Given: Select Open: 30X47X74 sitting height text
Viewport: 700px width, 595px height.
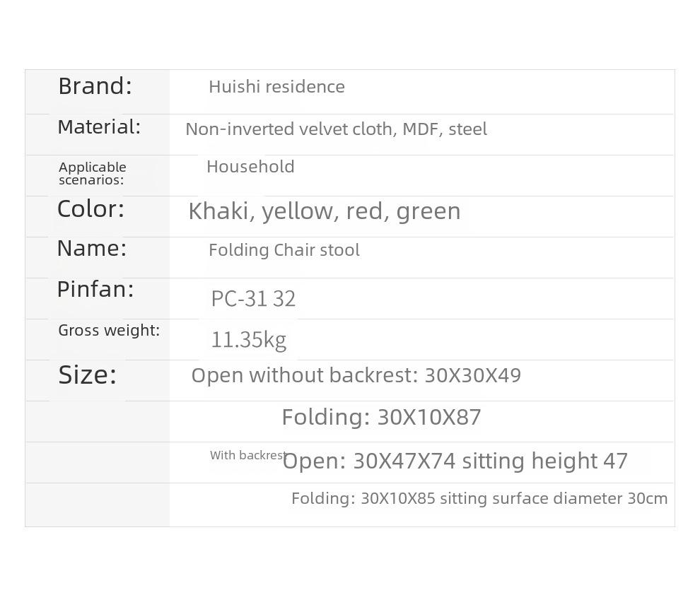Looking at the screenshot, I should 455,461.
